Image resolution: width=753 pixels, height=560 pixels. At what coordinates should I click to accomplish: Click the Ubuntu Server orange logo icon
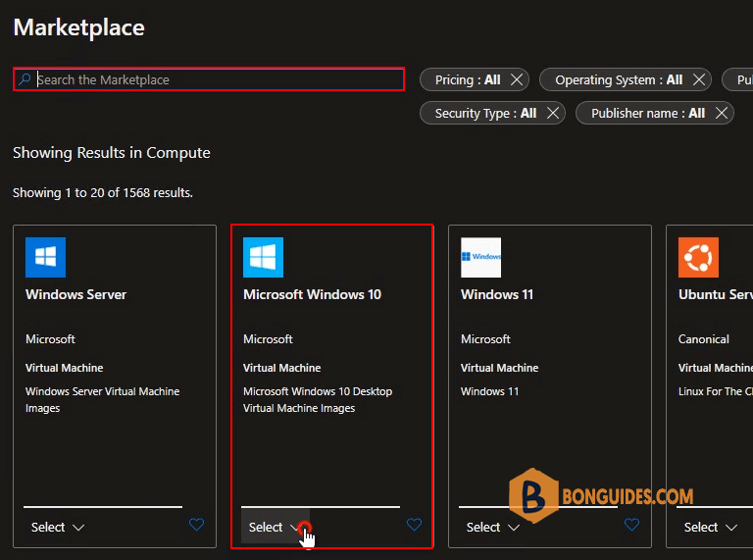[698, 257]
